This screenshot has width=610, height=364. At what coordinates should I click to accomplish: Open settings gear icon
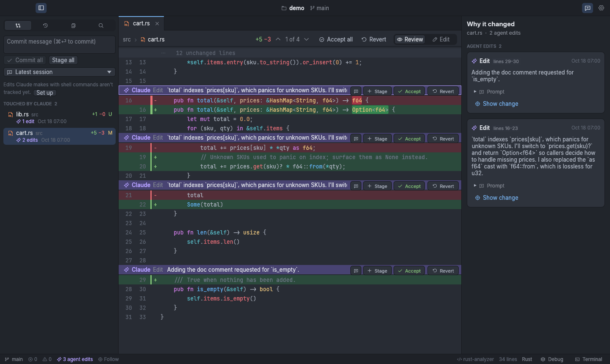(602, 8)
